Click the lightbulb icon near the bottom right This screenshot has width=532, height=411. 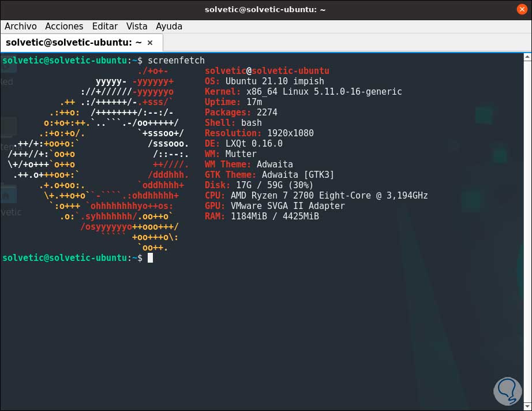click(x=507, y=391)
